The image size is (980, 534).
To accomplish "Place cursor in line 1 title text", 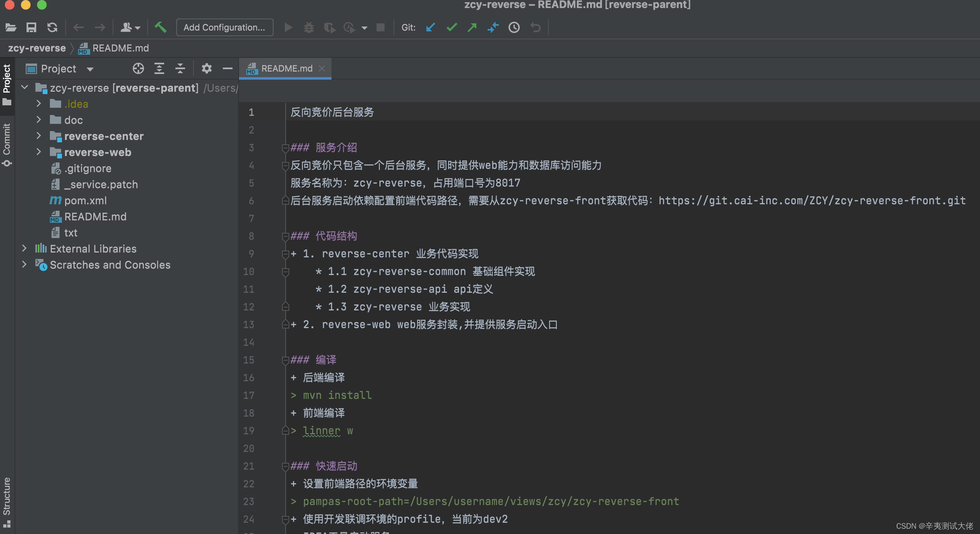I will [332, 112].
